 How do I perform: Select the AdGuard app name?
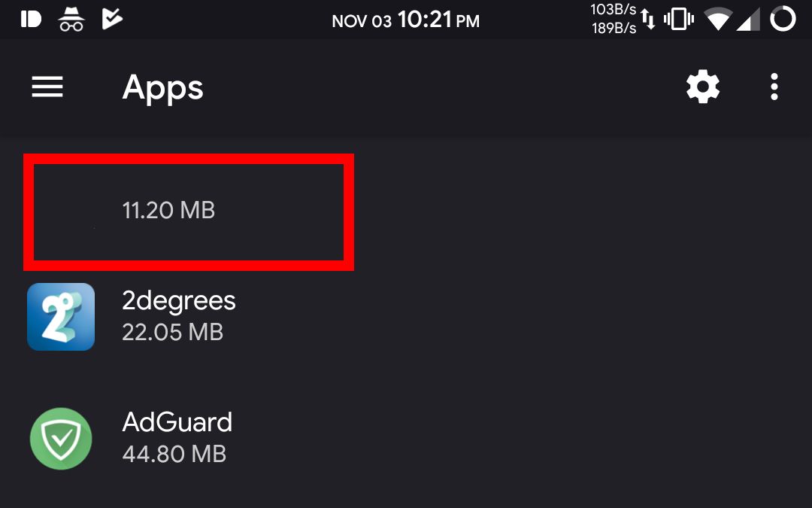177,422
